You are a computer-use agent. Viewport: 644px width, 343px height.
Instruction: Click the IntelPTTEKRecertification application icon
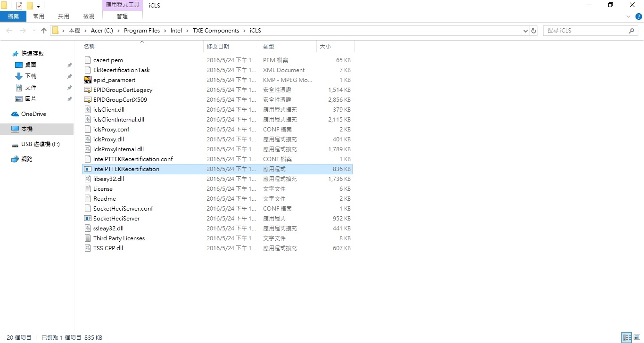(87, 169)
